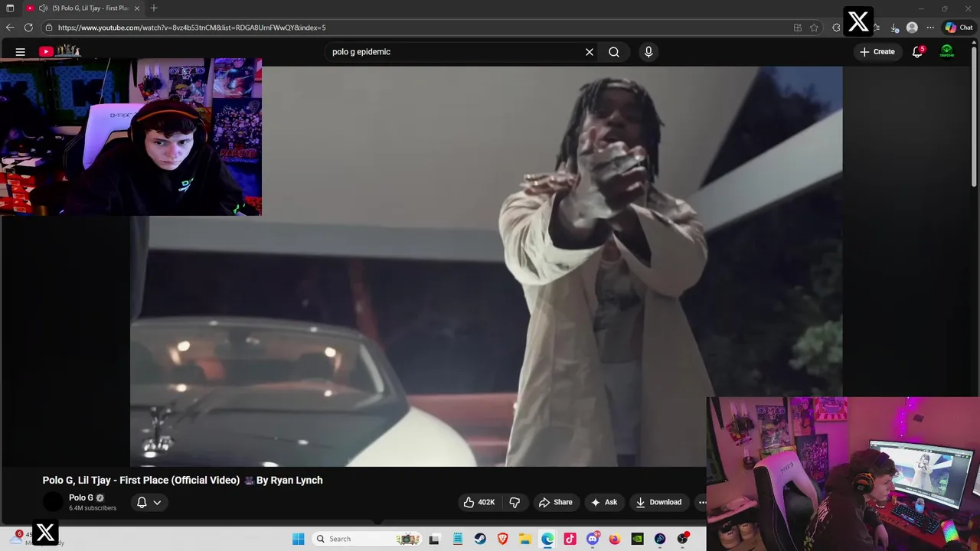Launch Firefox from taskbar
The image size is (980, 551).
point(615,539)
